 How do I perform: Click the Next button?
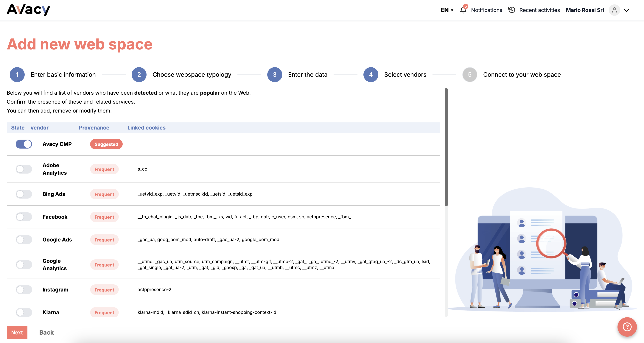pyautogui.click(x=17, y=333)
